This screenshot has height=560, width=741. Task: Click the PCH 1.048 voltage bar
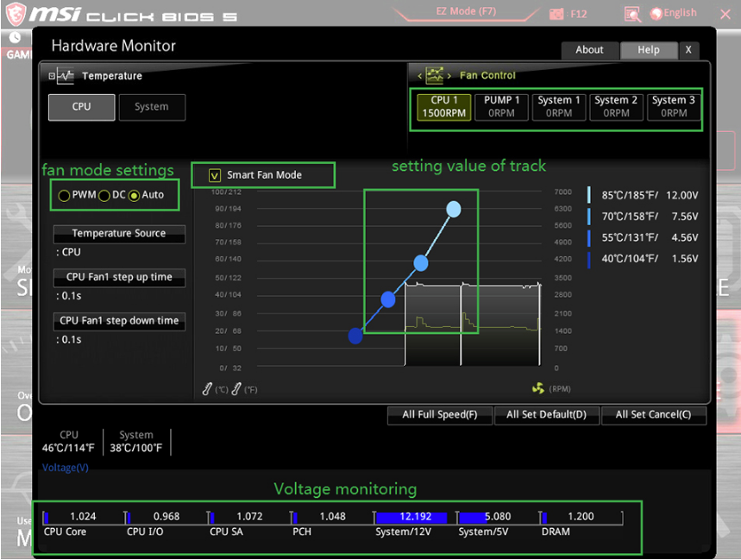click(332, 517)
